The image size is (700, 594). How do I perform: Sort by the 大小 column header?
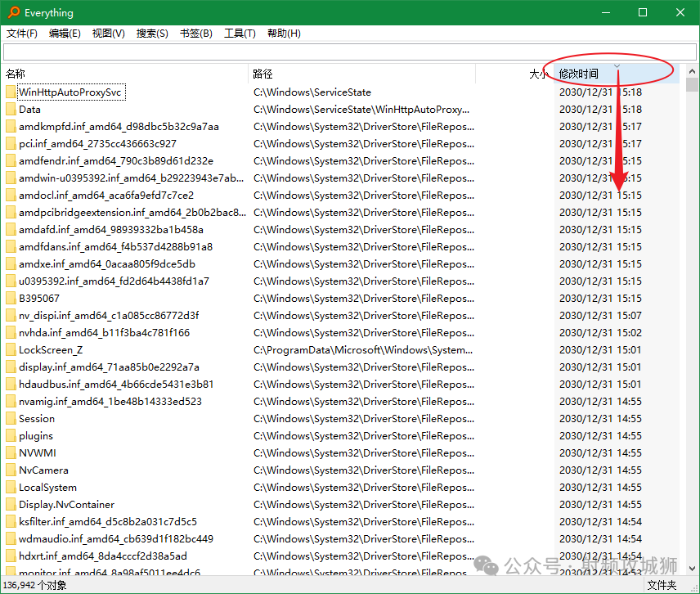click(x=514, y=74)
